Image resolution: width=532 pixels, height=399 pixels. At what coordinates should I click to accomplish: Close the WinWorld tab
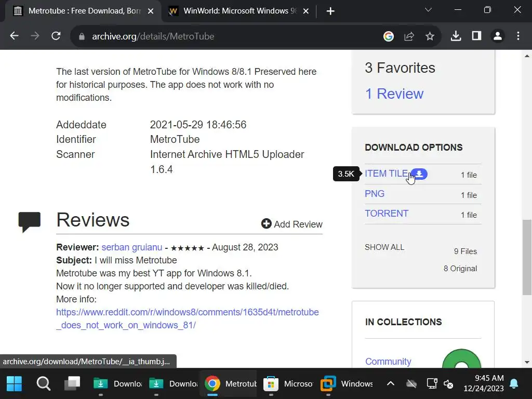click(x=305, y=11)
